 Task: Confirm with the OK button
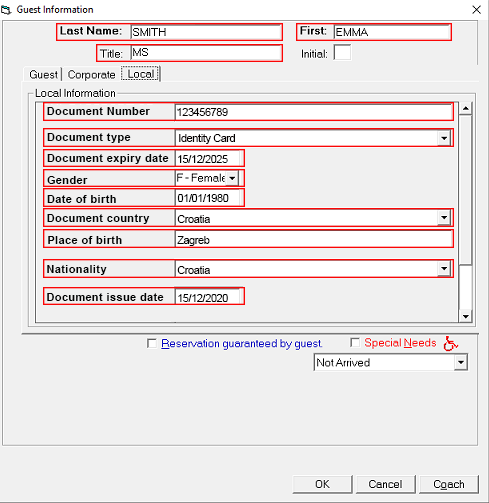322,484
